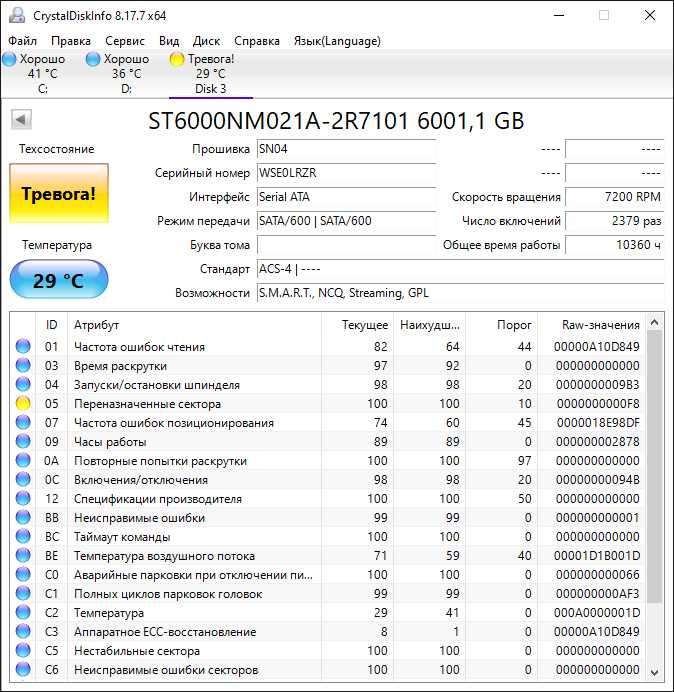Click the blue status orb for attribute 12

click(x=23, y=498)
